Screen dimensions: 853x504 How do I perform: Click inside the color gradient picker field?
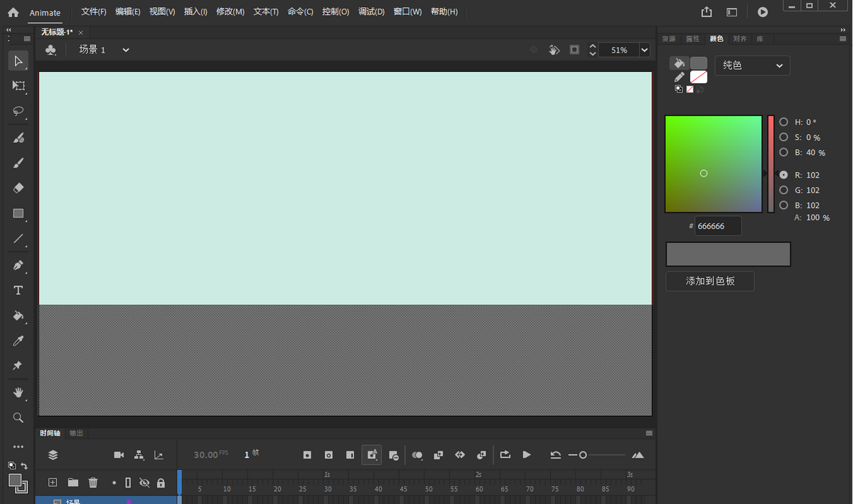click(x=713, y=163)
